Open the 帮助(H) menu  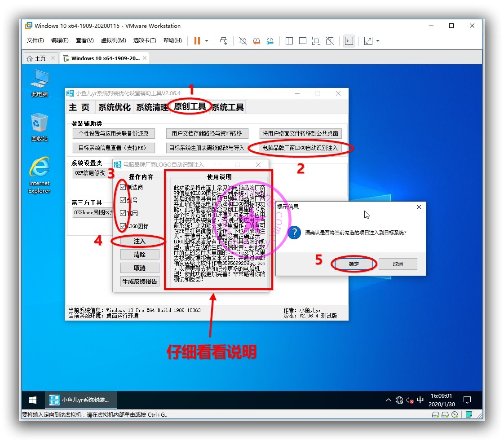(x=172, y=40)
